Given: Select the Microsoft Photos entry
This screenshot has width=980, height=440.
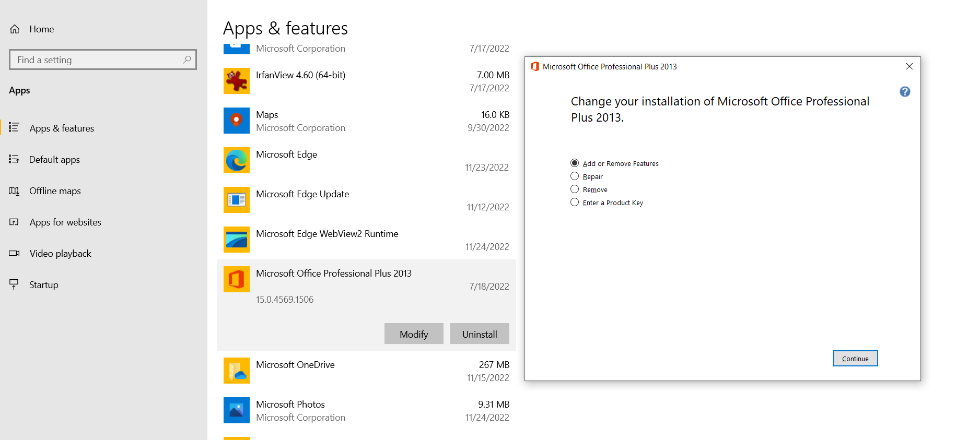Looking at the screenshot, I should click(366, 410).
